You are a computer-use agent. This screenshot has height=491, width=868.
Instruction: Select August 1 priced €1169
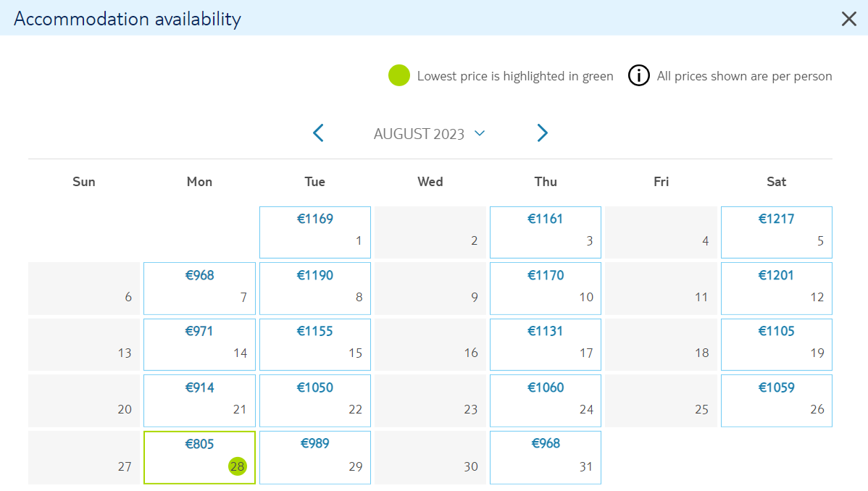click(315, 232)
